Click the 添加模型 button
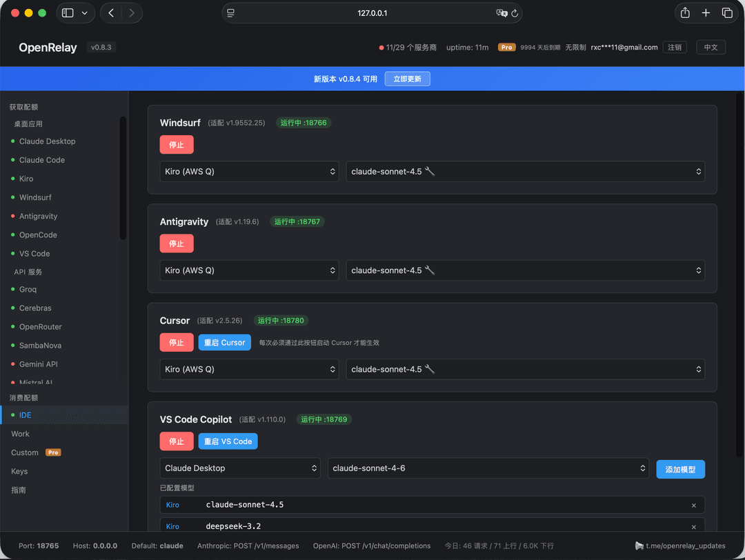The width and height of the screenshot is (745, 560). tap(680, 469)
